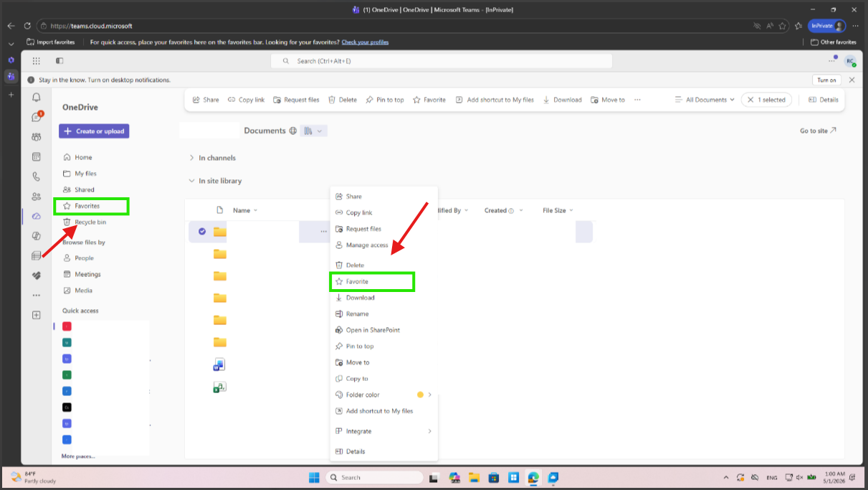Open the All Documents view dropdown

tap(706, 100)
